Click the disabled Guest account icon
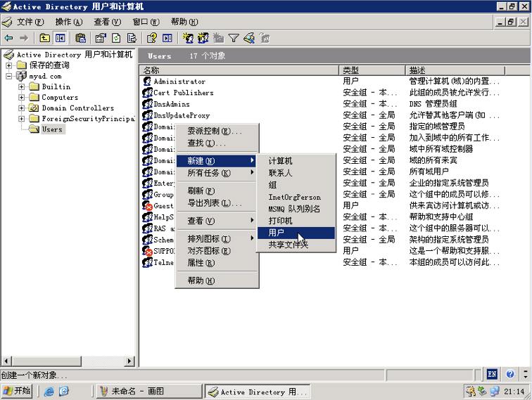 tap(147, 206)
